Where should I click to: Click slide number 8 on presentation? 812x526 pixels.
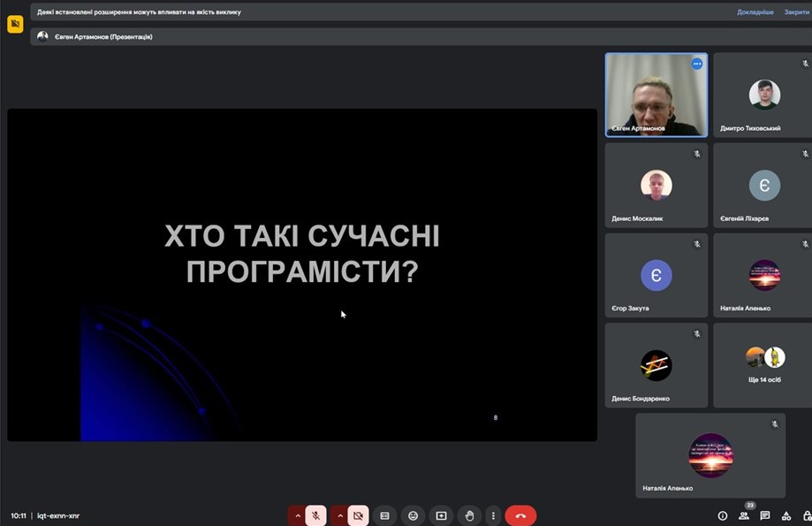point(496,417)
